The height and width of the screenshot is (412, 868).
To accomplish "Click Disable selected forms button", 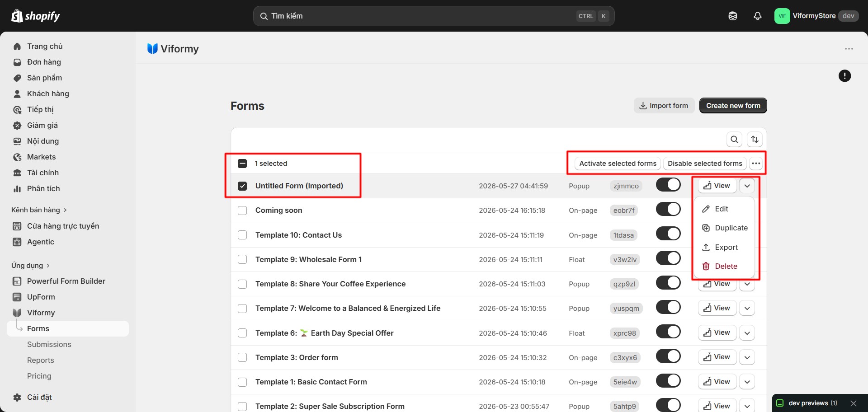I will [x=705, y=164].
